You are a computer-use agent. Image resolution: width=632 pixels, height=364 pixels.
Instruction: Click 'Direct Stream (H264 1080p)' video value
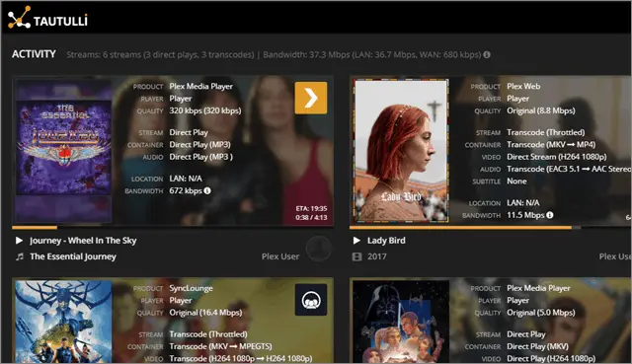[x=557, y=157]
